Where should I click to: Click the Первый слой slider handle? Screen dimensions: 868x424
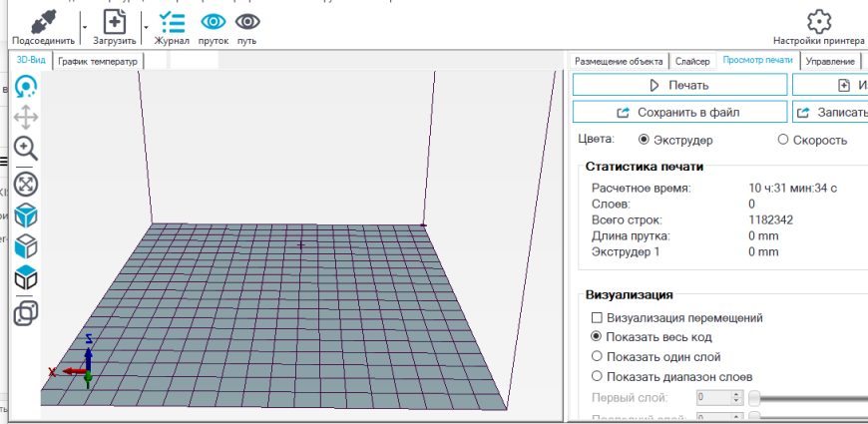tap(754, 397)
